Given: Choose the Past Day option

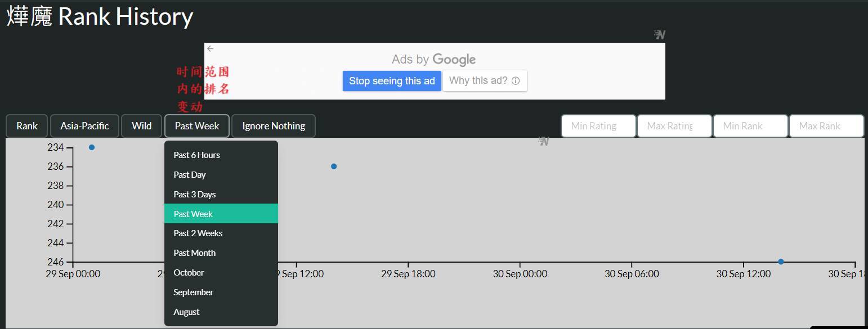Looking at the screenshot, I should 190,175.
